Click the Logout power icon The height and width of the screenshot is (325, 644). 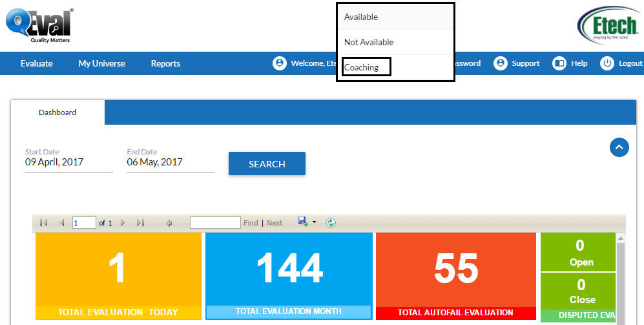[607, 63]
